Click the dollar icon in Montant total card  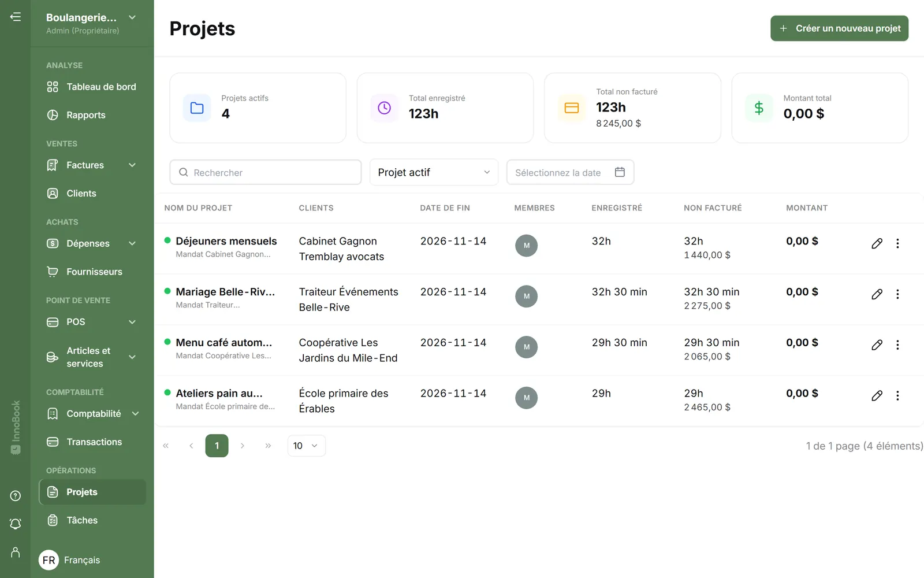click(759, 108)
